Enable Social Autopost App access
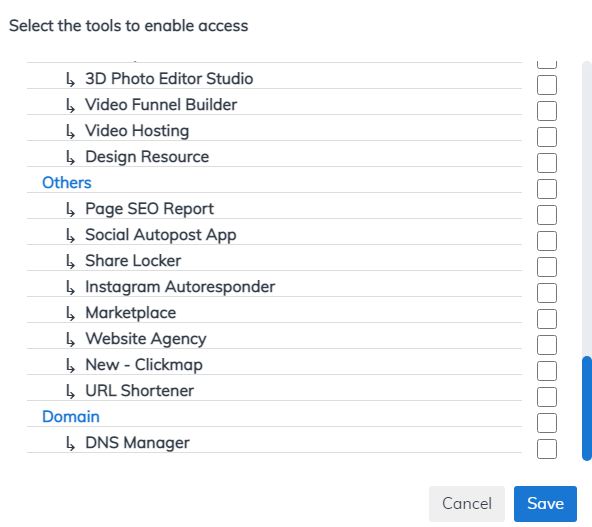 click(x=547, y=241)
